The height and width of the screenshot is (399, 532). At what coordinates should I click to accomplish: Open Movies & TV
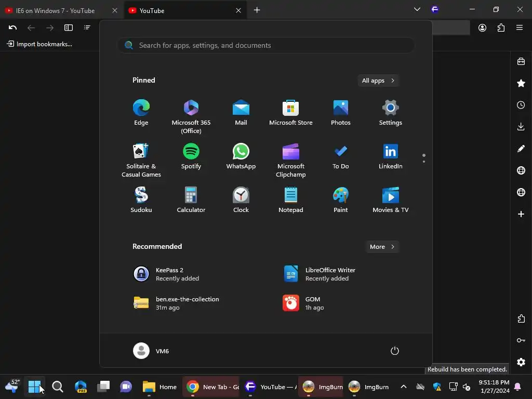[x=391, y=200]
